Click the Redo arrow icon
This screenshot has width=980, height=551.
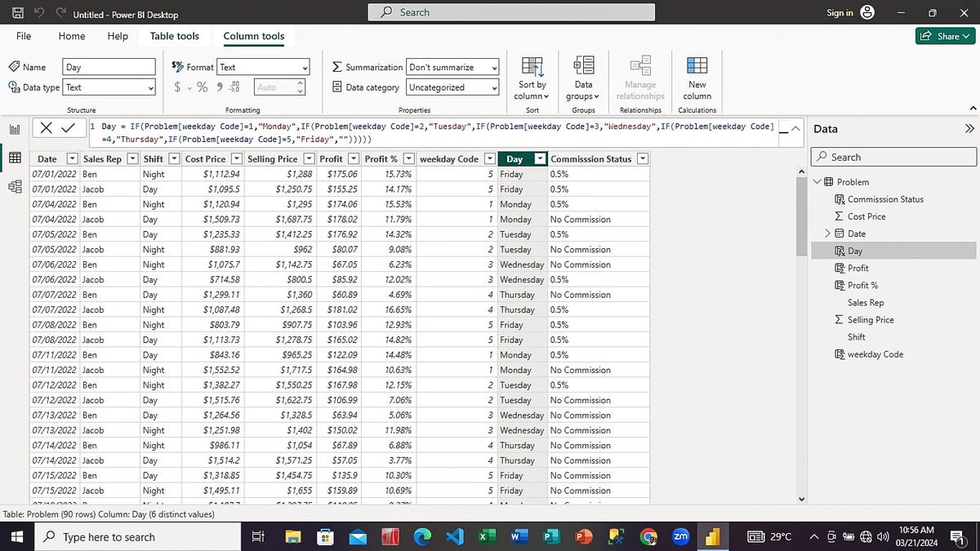(x=61, y=13)
